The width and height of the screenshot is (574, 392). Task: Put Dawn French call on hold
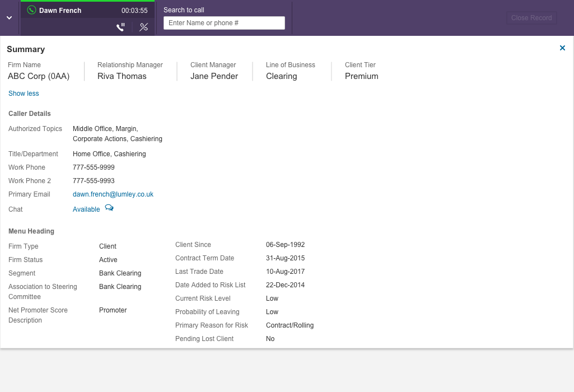coord(120,27)
